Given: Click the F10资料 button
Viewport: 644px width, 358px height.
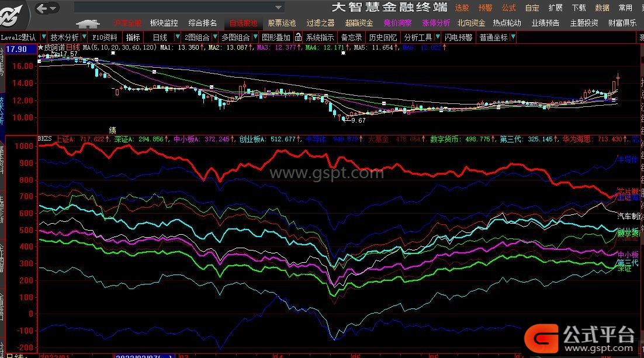Looking at the screenshot, I should (105, 37).
